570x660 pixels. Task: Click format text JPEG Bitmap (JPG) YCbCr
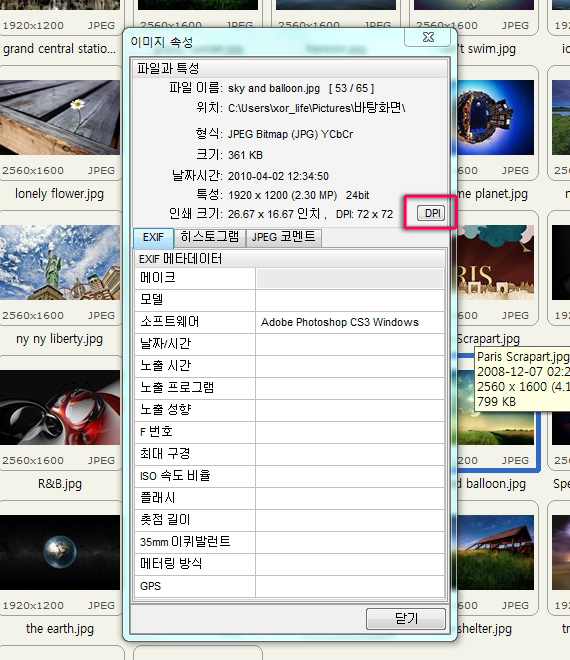290,134
